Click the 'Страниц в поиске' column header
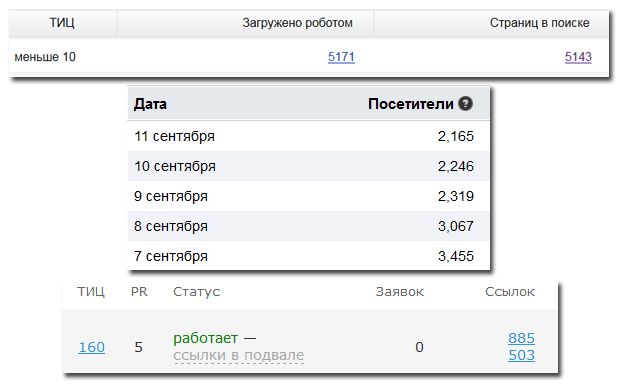The height and width of the screenshot is (392, 622). (x=539, y=23)
